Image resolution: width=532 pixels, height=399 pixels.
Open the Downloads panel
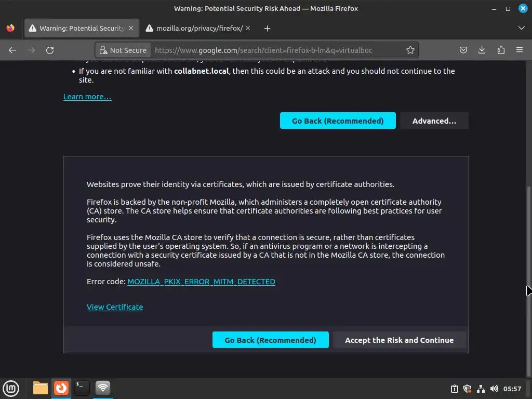pos(482,50)
